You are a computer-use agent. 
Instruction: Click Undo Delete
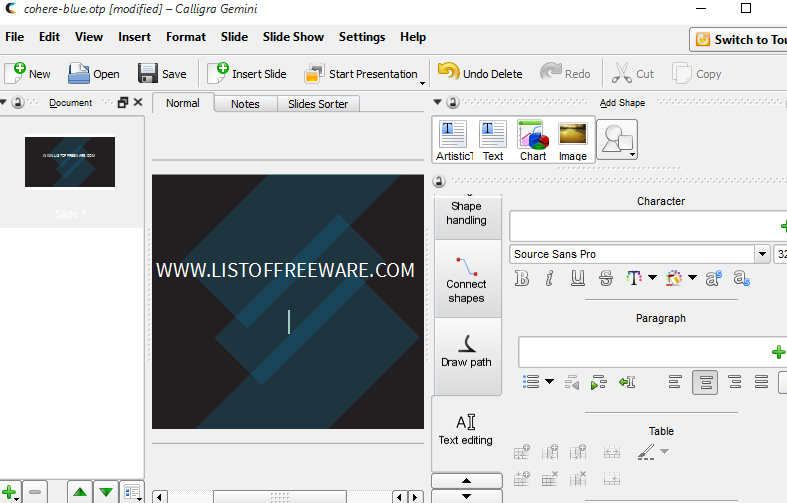480,74
